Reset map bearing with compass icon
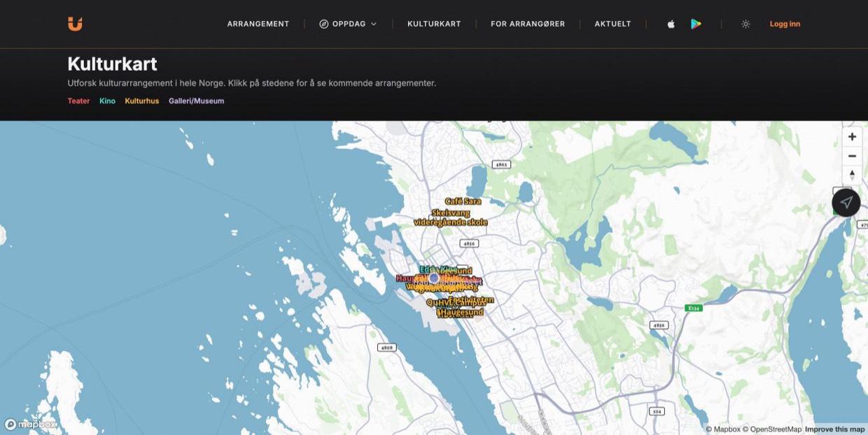The height and width of the screenshot is (435, 868). (x=852, y=175)
